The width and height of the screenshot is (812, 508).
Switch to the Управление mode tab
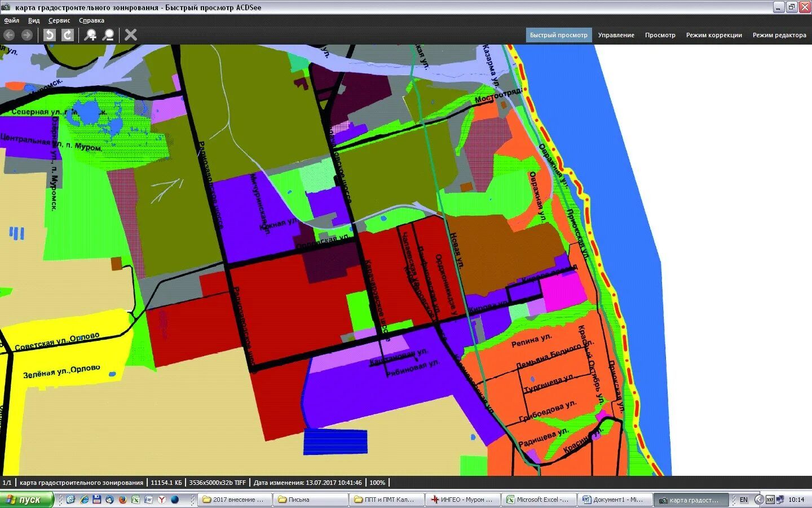point(616,35)
